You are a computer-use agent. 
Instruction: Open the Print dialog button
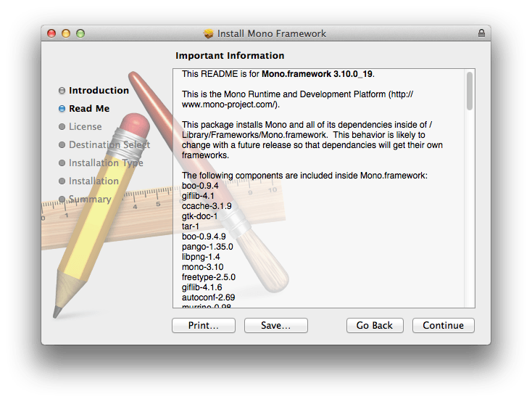tap(203, 326)
